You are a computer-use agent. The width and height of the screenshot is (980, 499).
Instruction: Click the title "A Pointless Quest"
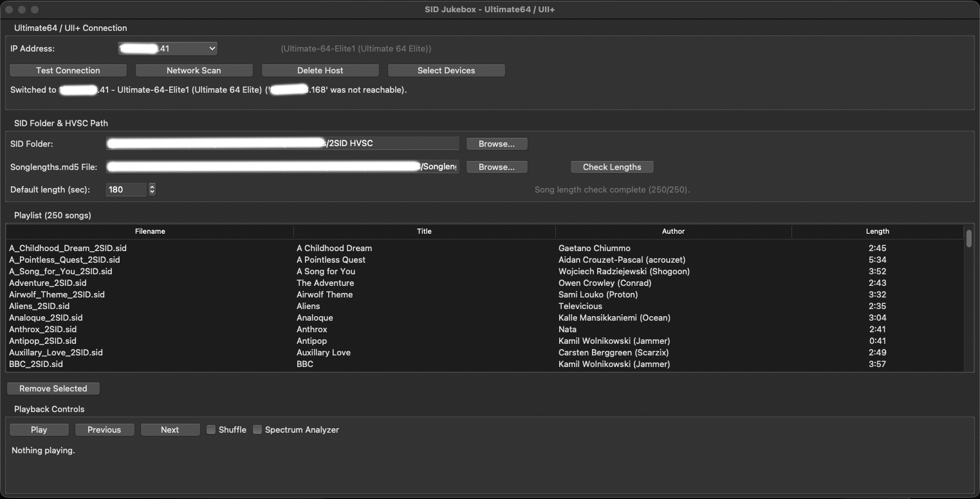pyautogui.click(x=331, y=259)
